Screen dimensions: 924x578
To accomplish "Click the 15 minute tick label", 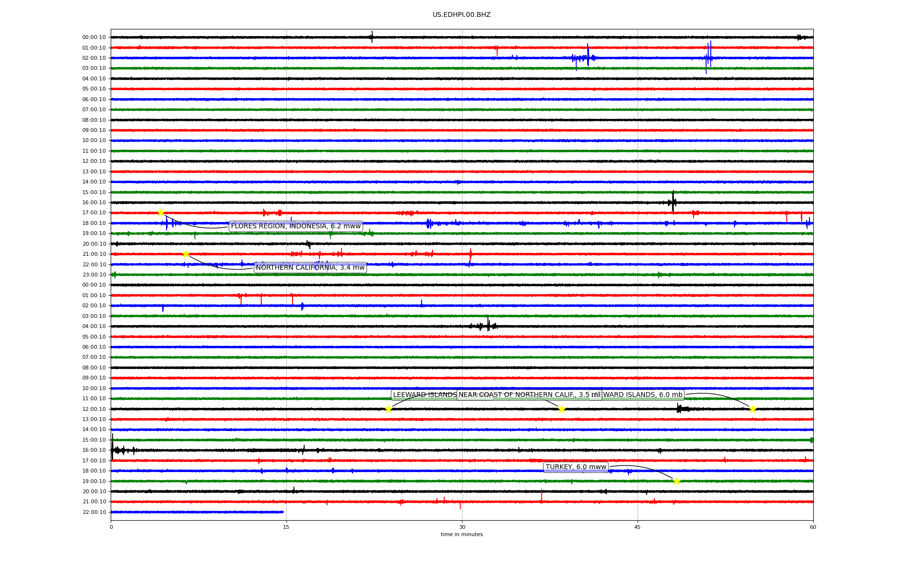I will (x=286, y=527).
